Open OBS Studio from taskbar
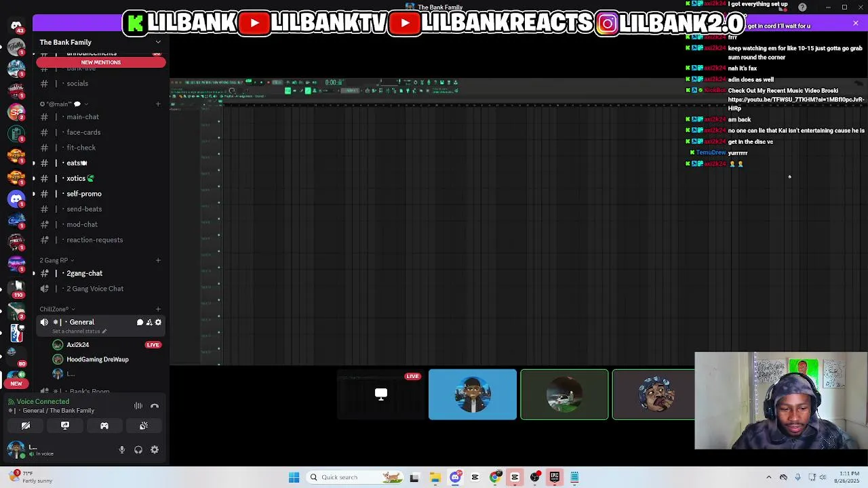This screenshot has height=488, width=868. 535,477
